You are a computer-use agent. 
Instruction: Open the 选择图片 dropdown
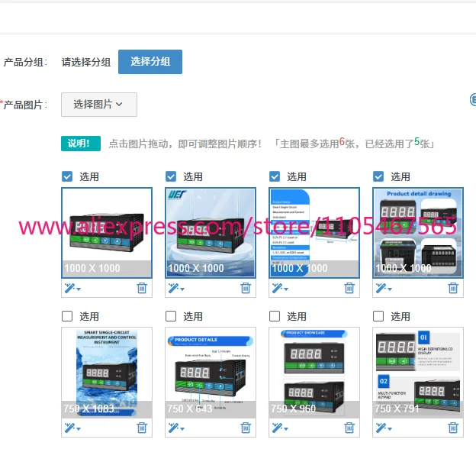click(x=99, y=105)
